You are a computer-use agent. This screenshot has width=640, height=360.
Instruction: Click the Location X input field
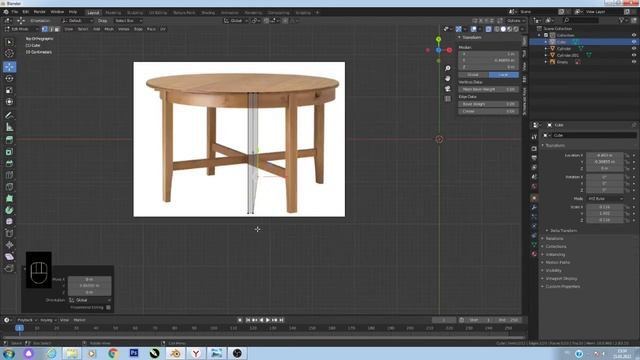604,156
